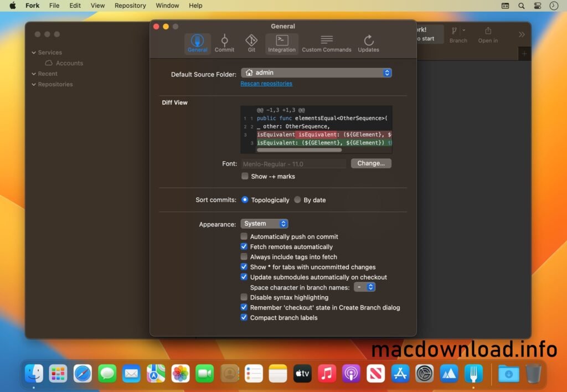This screenshot has height=392, width=567.
Task: Disable 'Fetch remotes automatically'
Action: (x=244, y=246)
